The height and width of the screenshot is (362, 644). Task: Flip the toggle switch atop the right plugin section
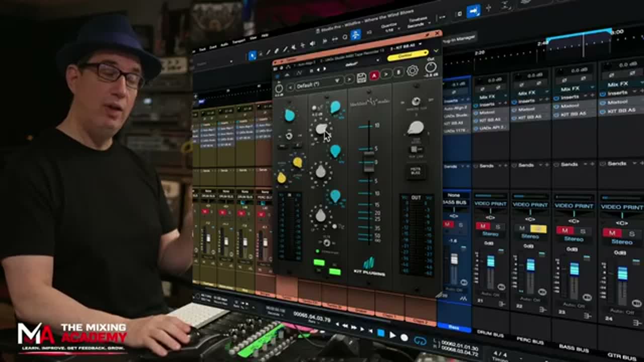pyautogui.click(x=416, y=102)
